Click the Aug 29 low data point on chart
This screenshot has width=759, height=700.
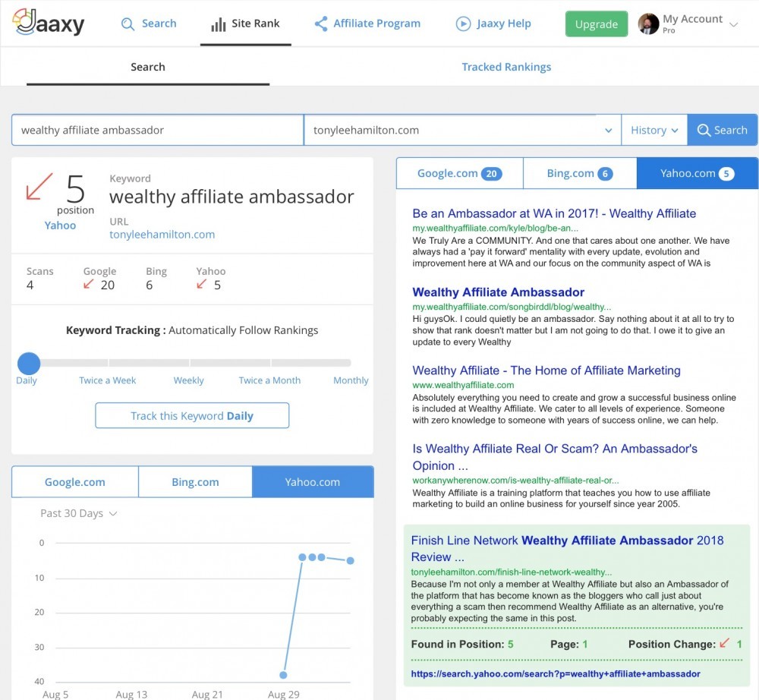click(284, 675)
